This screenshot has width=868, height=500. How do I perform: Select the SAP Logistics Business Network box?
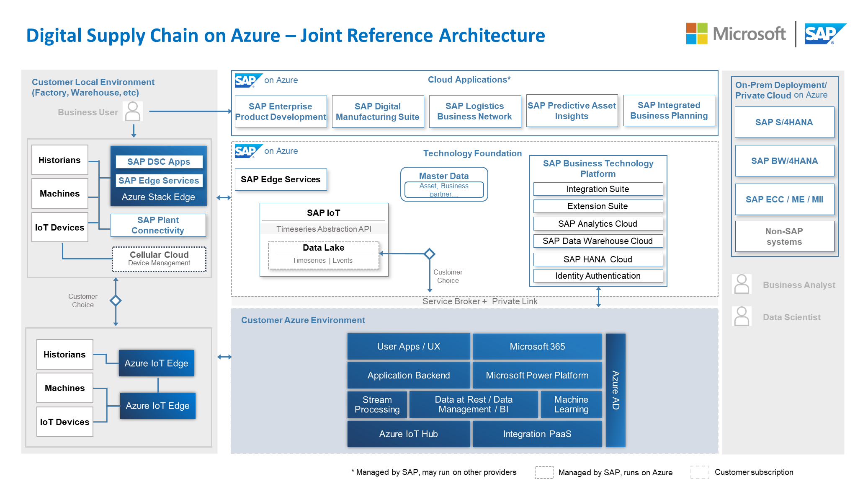click(475, 111)
